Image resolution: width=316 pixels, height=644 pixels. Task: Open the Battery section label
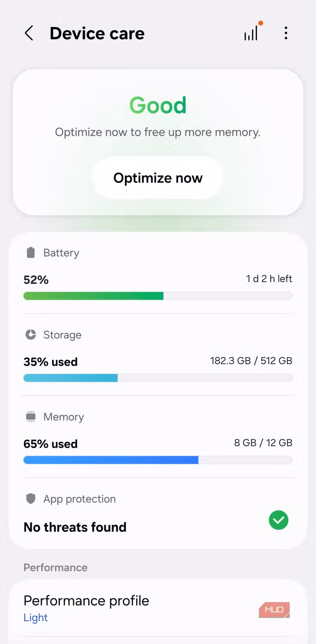[61, 253]
